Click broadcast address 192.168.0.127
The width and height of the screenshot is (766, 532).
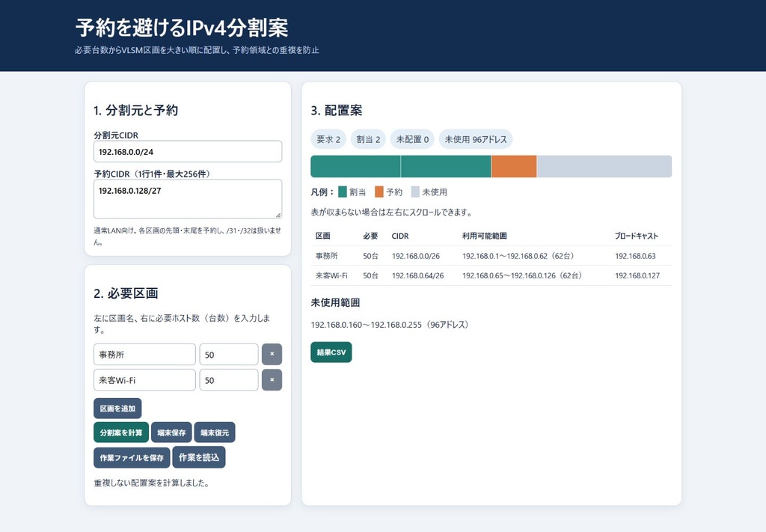pyautogui.click(x=637, y=275)
